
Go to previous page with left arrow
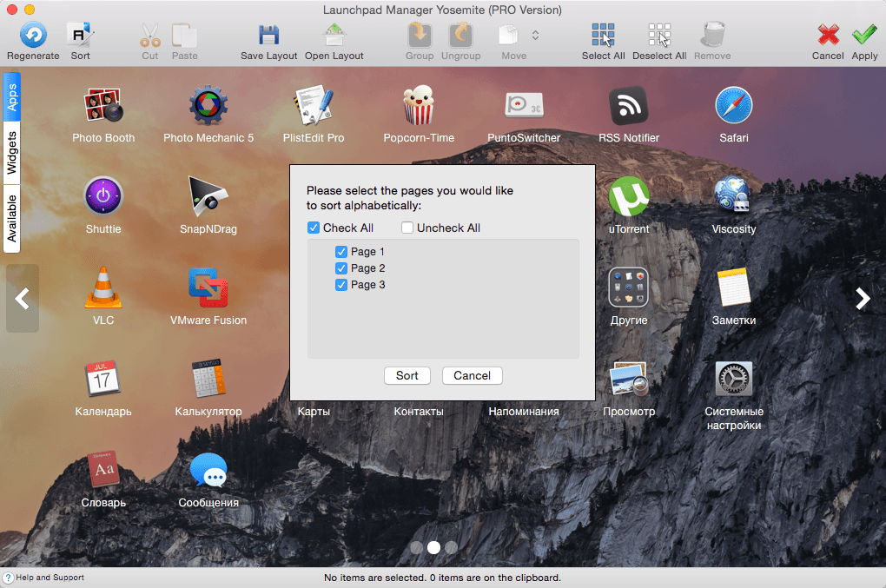[x=23, y=298]
